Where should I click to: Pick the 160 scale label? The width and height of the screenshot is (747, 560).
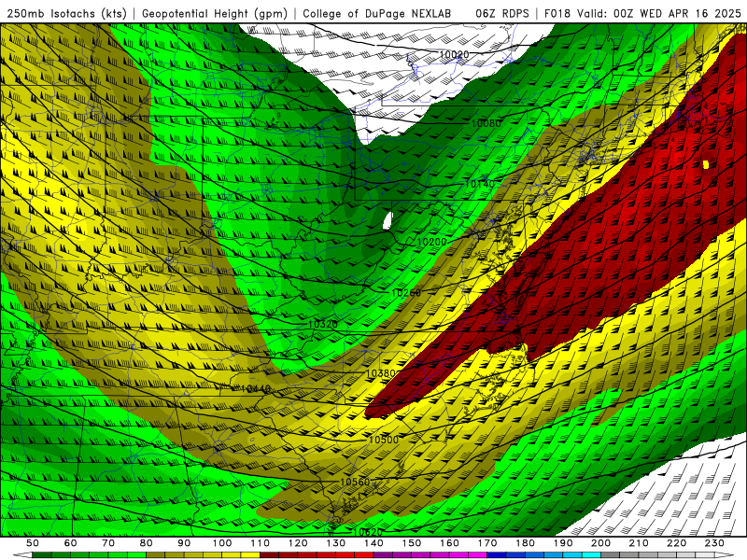coord(449,543)
